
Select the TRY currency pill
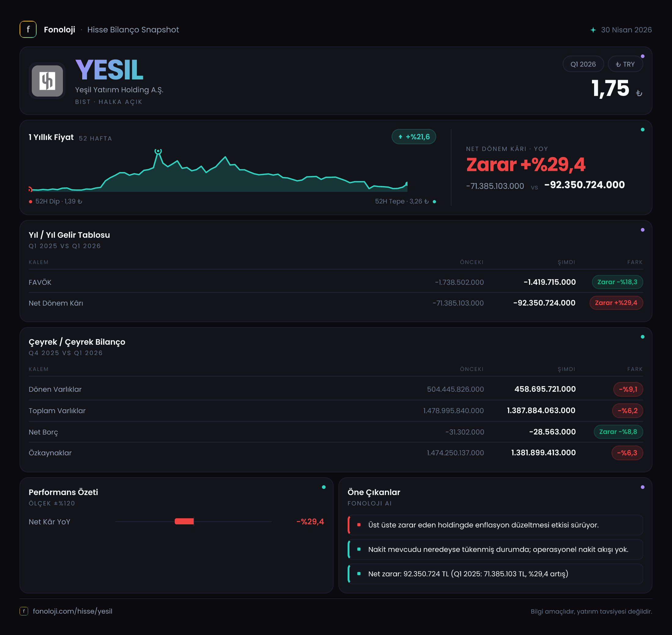[625, 64]
